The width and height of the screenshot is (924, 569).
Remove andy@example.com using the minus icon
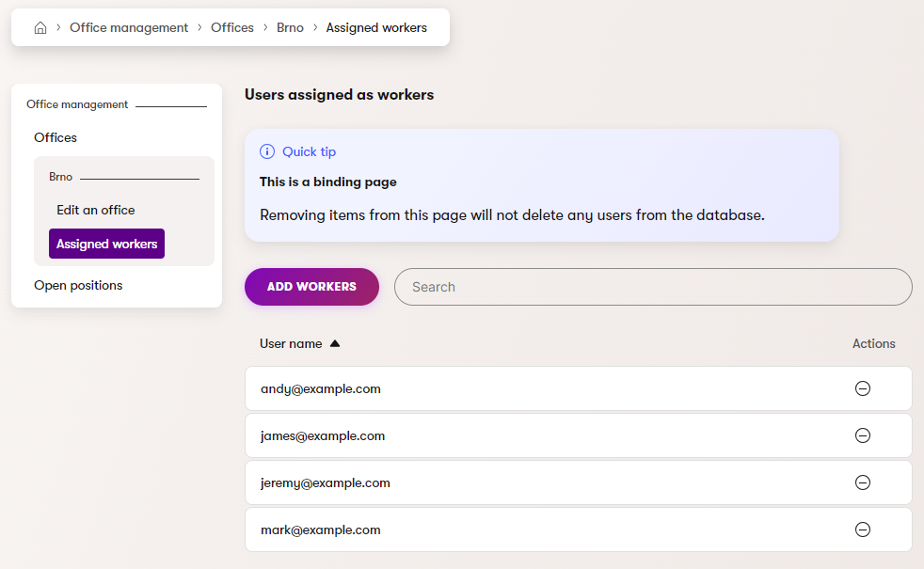click(862, 388)
